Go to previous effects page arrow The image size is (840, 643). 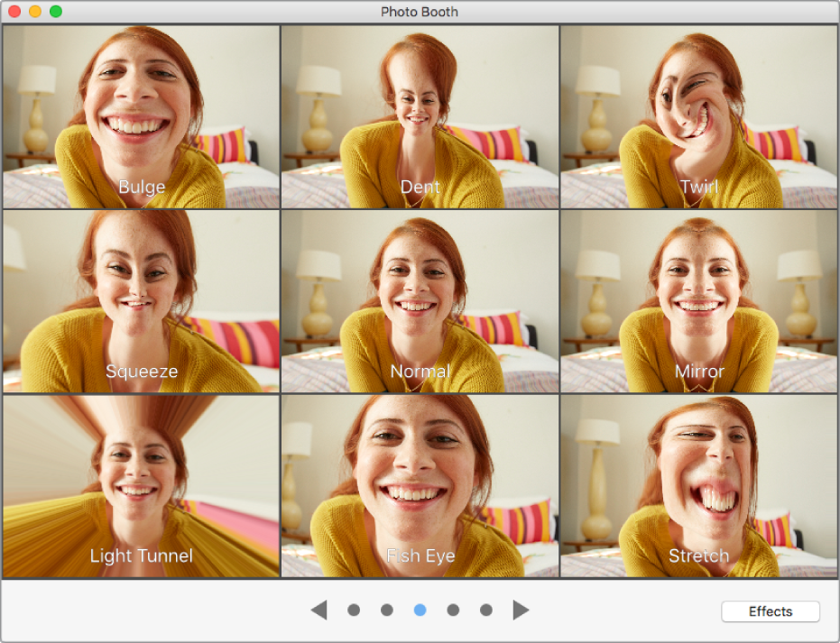point(318,611)
